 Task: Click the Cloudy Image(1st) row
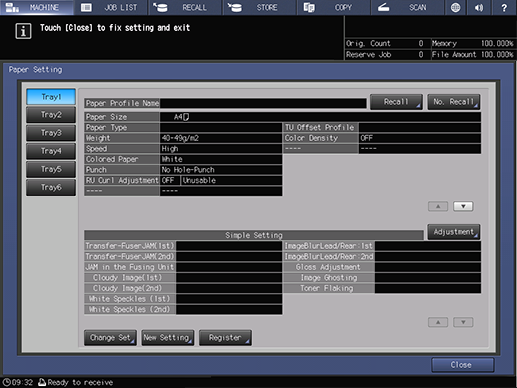click(183, 278)
